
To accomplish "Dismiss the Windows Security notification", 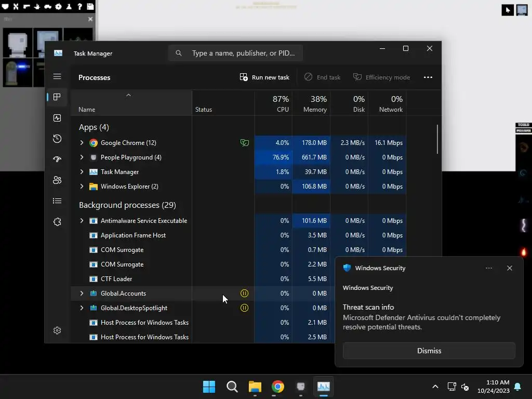I will [429, 351].
